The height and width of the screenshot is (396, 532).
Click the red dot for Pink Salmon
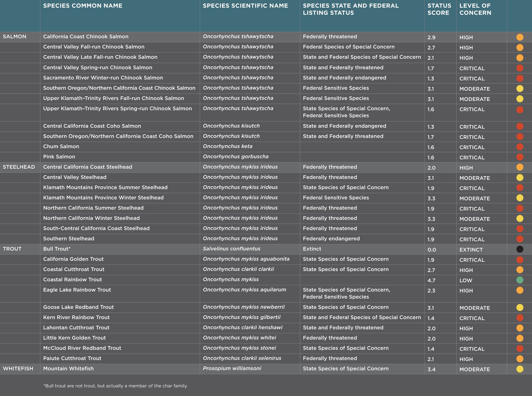[x=520, y=157]
